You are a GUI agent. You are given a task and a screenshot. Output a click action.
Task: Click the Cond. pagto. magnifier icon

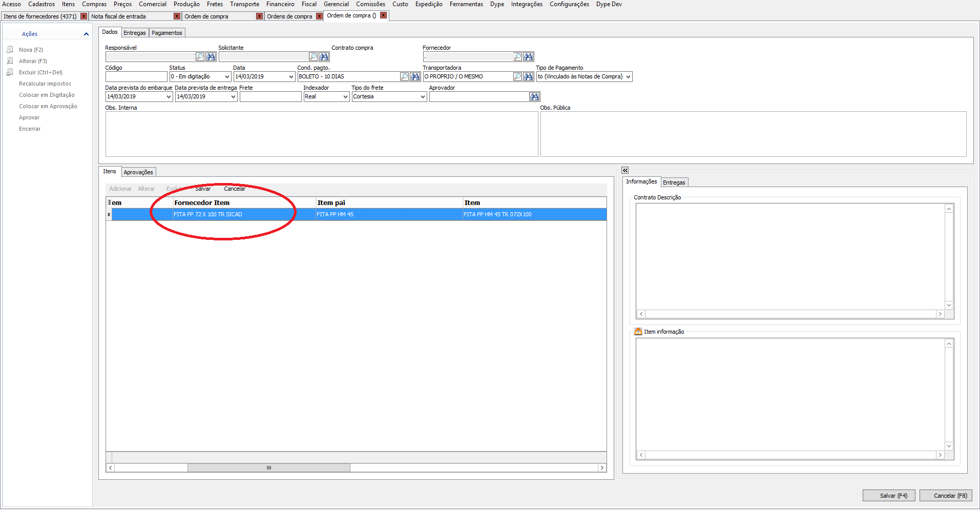[x=404, y=76]
